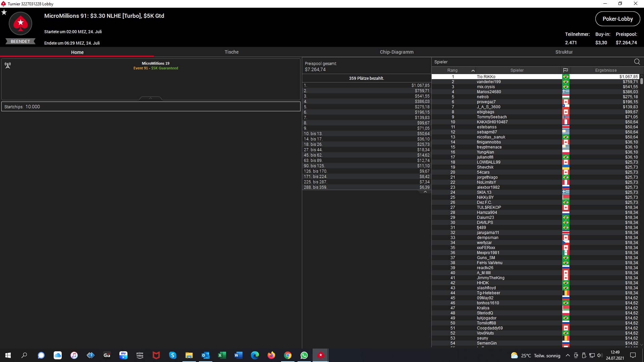This screenshot has height=362, width=644.
Task: Open the Poker-Lobby button
Action: [x=618, y=19]
